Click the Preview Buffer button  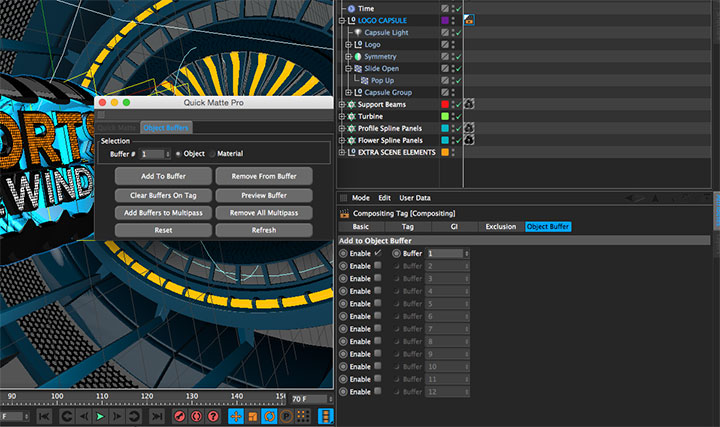(x=263, y=195)
